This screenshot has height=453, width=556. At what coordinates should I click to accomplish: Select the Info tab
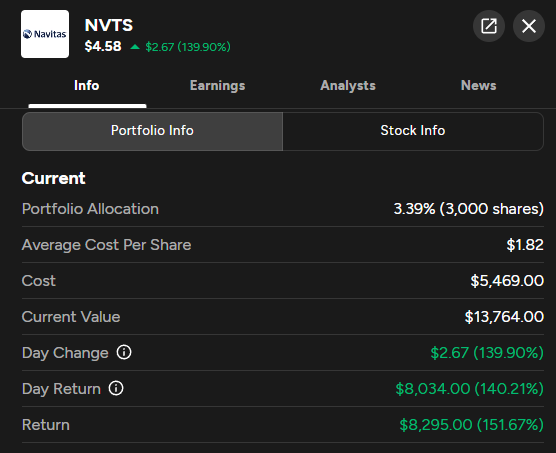[x=87, y=85]
